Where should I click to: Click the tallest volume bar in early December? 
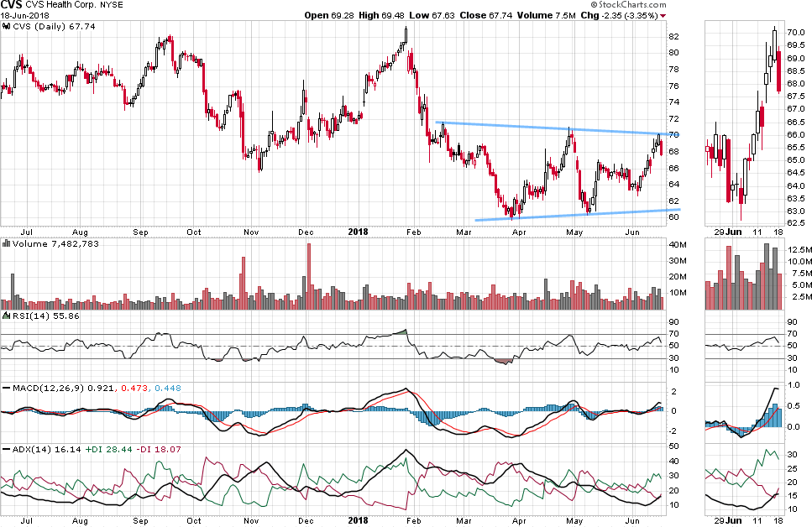309,276
